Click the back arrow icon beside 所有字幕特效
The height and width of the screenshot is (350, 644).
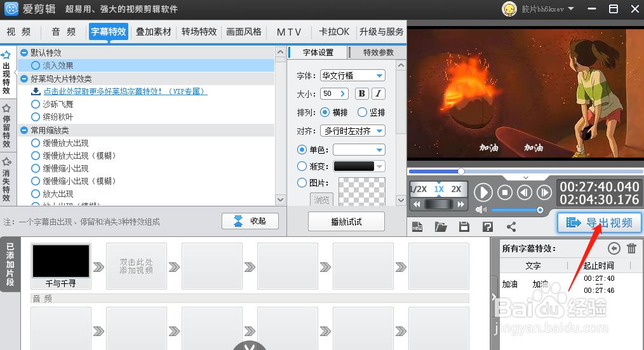click(x=614, y=248)
